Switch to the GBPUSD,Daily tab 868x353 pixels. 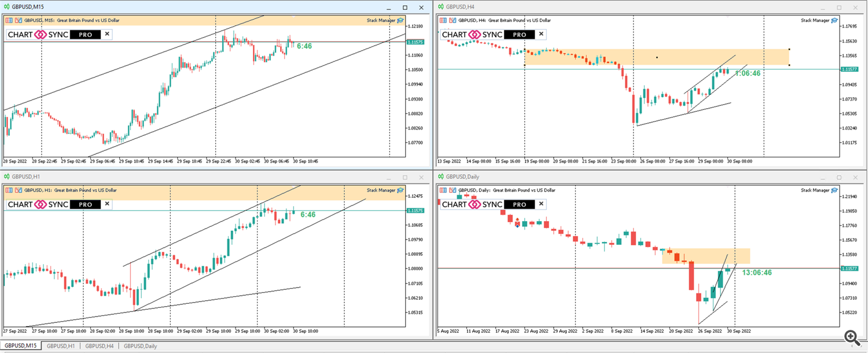pyautogui.click(x=139, y=345)
